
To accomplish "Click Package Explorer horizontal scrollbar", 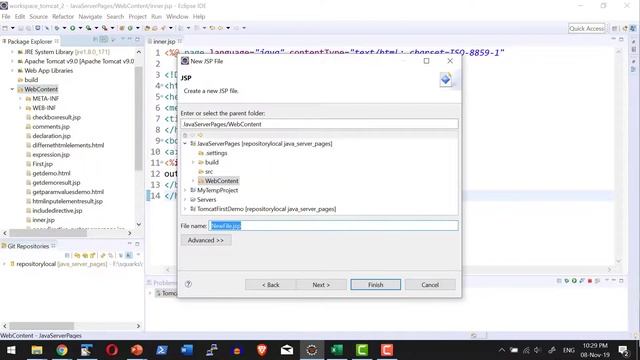I will point(48,233).
